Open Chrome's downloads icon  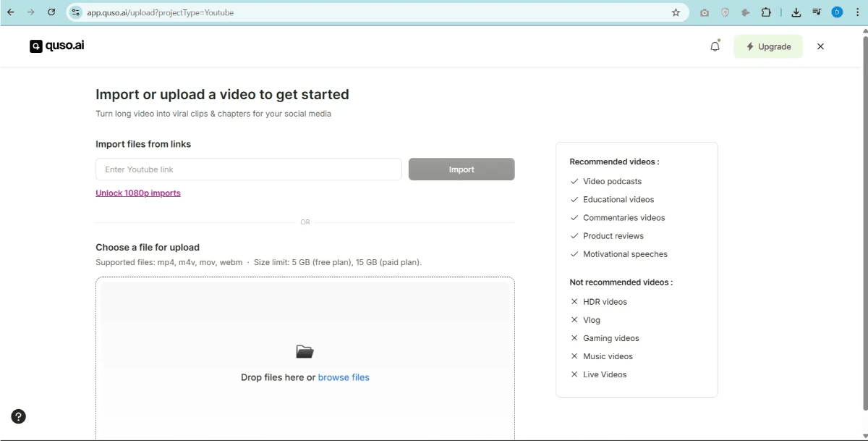[x=796, y=12]
